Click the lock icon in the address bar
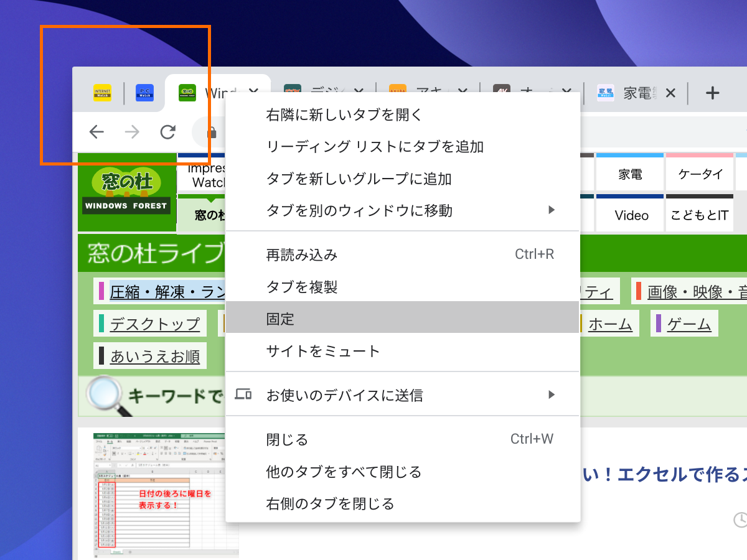 click(x=212, y=133)
